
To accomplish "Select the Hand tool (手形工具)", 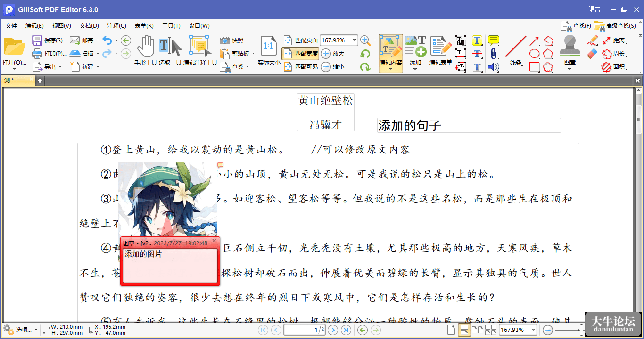I will point(146,50).
